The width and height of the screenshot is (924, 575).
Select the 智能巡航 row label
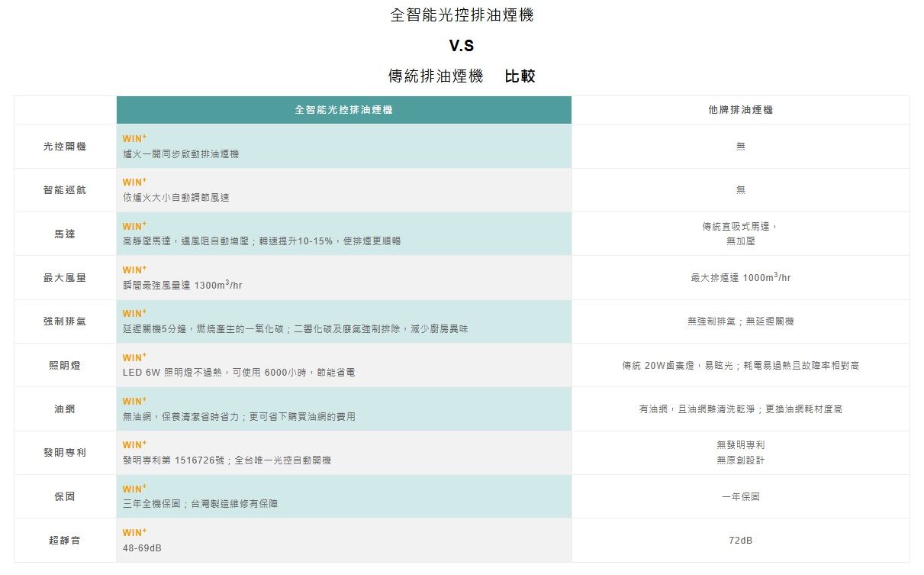point(65,190)
